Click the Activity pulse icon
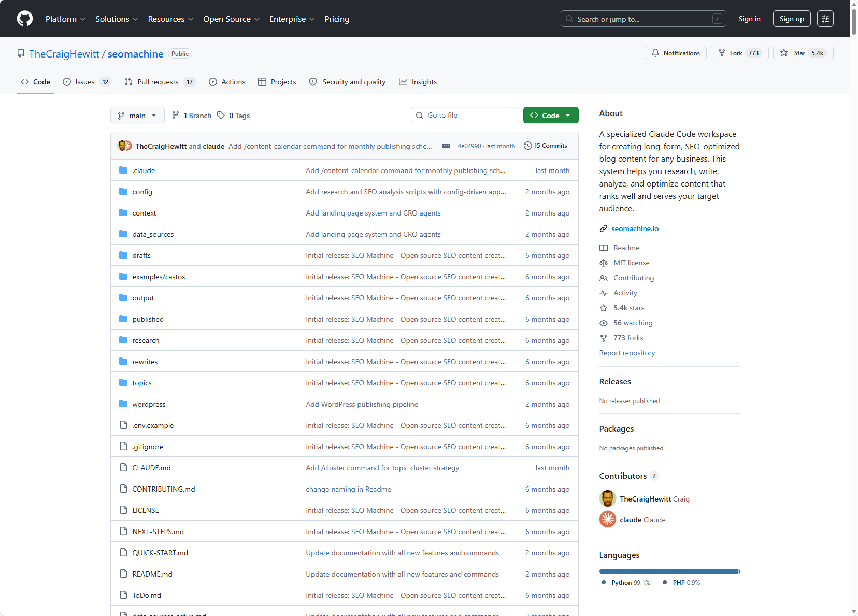 tap(604, 293)
